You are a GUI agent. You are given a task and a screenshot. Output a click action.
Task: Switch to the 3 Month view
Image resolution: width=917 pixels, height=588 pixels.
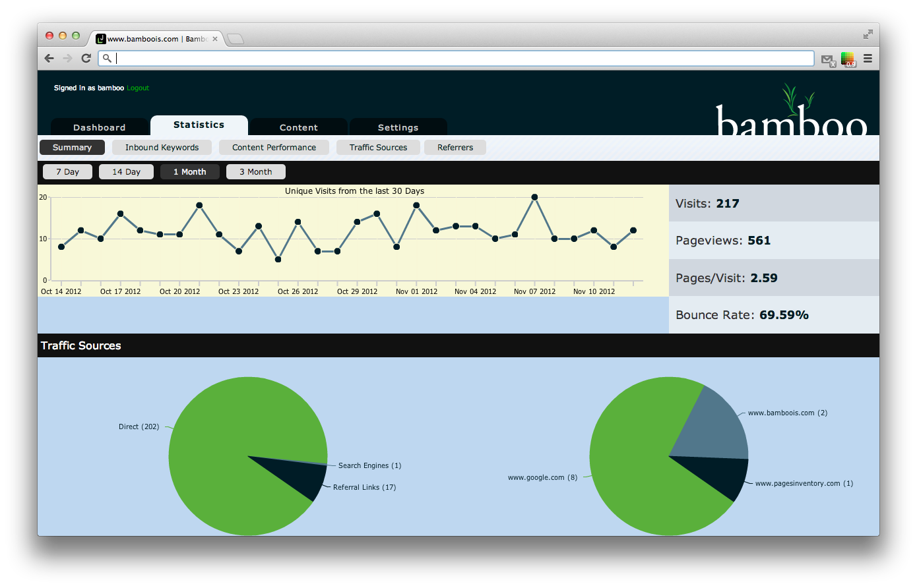click(x=256, y=171)
